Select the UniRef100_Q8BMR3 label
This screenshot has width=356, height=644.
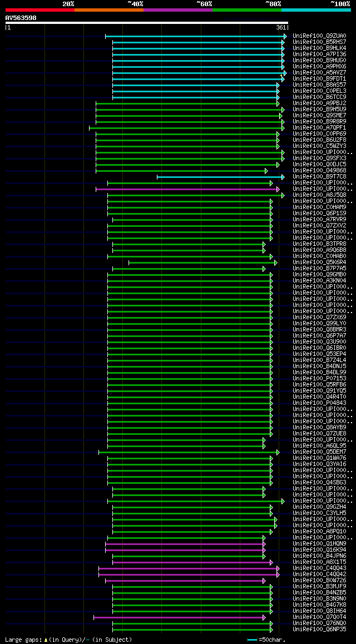pyautogui.click(x=319, y=330)
